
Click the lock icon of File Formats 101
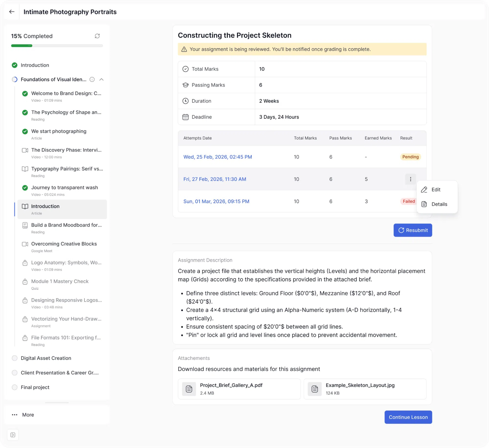[25, 338]
